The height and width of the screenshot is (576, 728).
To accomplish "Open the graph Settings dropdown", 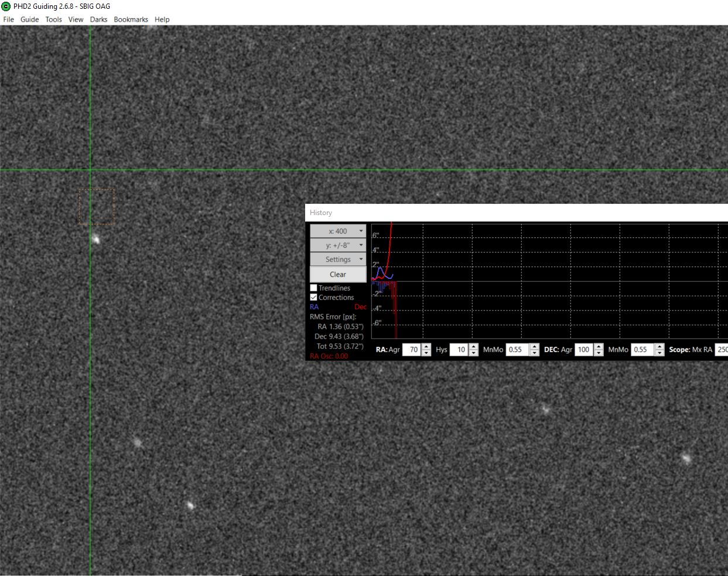I will point(338,259).
